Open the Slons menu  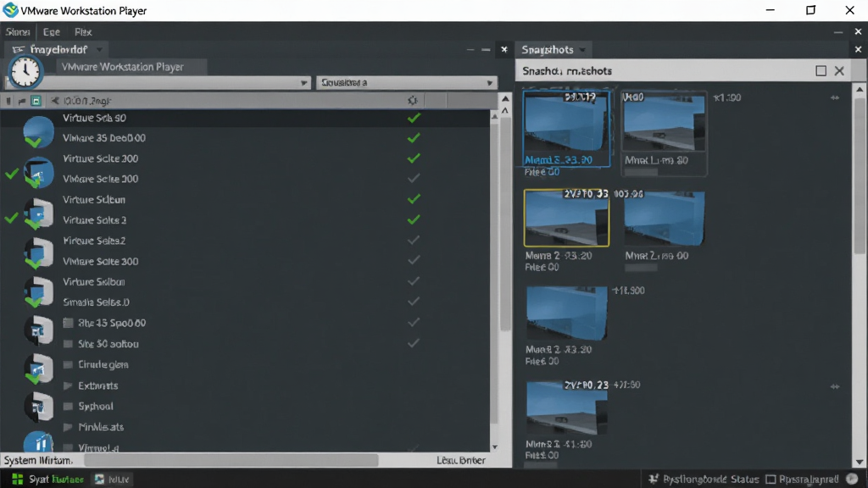[18, 32]
